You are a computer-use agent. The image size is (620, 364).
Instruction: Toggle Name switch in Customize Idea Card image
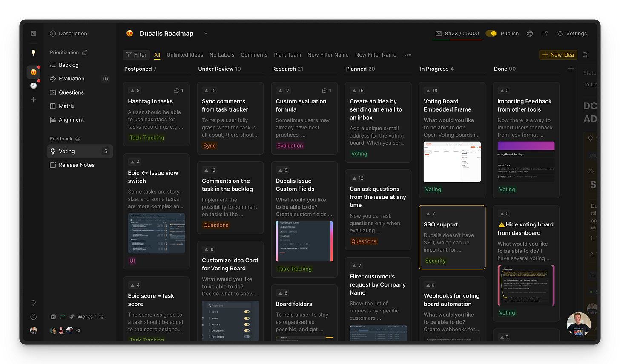[x=247, y=318]
